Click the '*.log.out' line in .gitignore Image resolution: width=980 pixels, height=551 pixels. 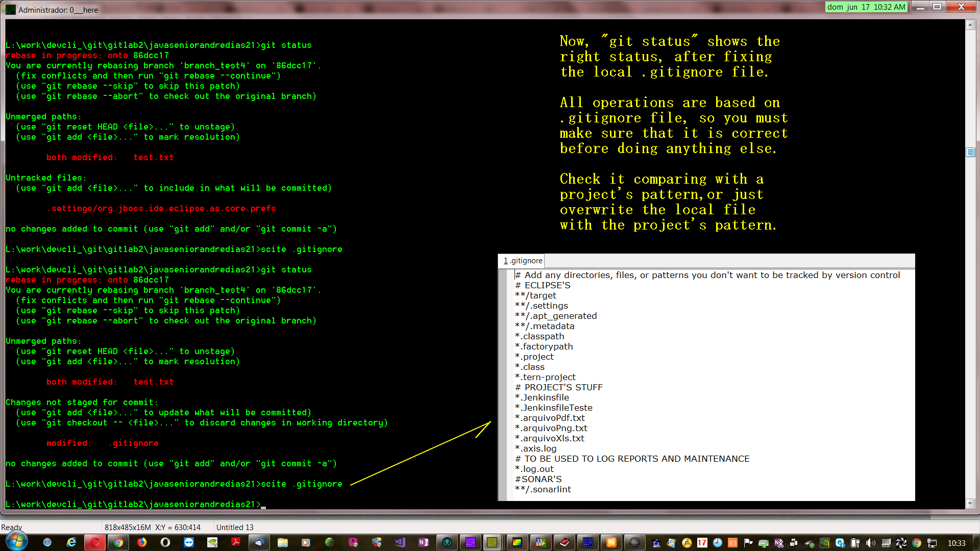pyautogui.click(x=534, y=469)
